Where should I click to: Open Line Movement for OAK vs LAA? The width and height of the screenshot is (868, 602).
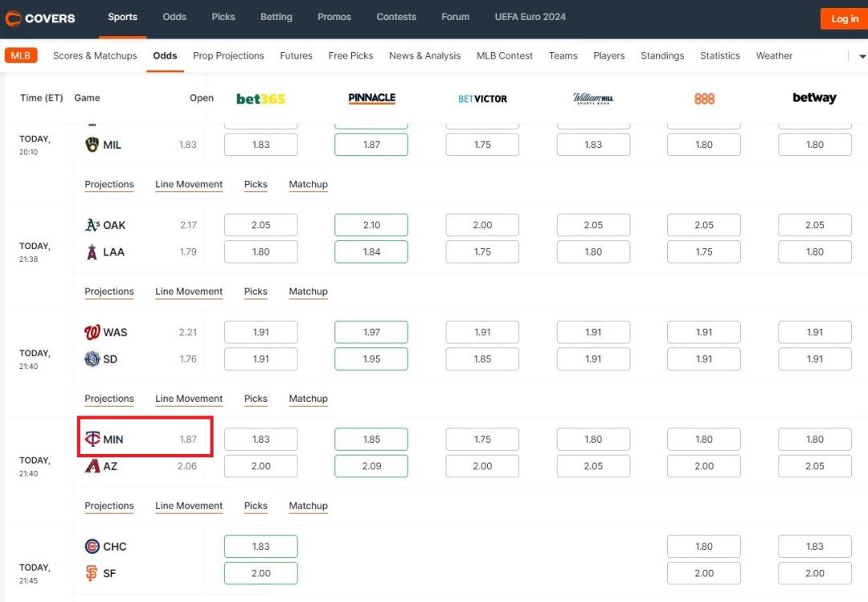[x=189, y=292]
